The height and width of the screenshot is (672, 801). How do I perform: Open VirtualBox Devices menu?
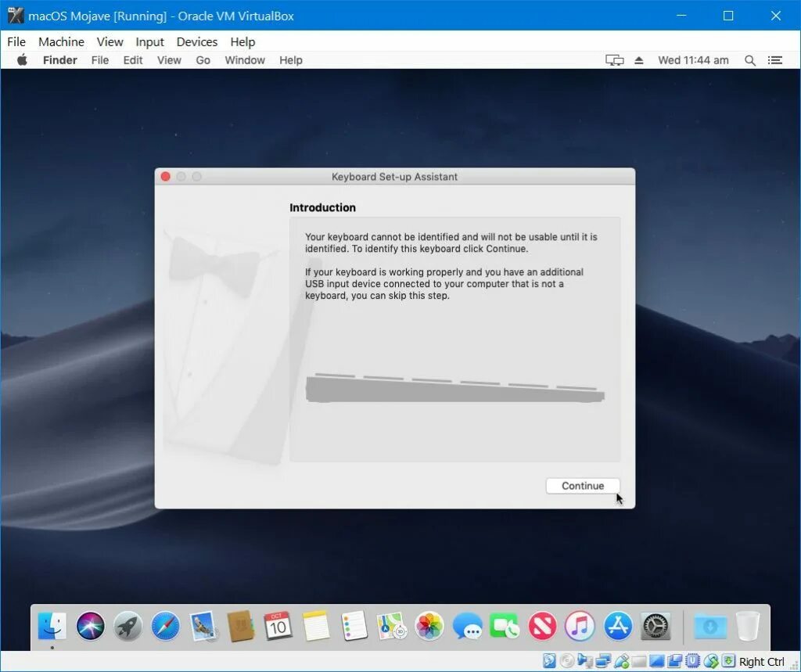pos(196,42)
